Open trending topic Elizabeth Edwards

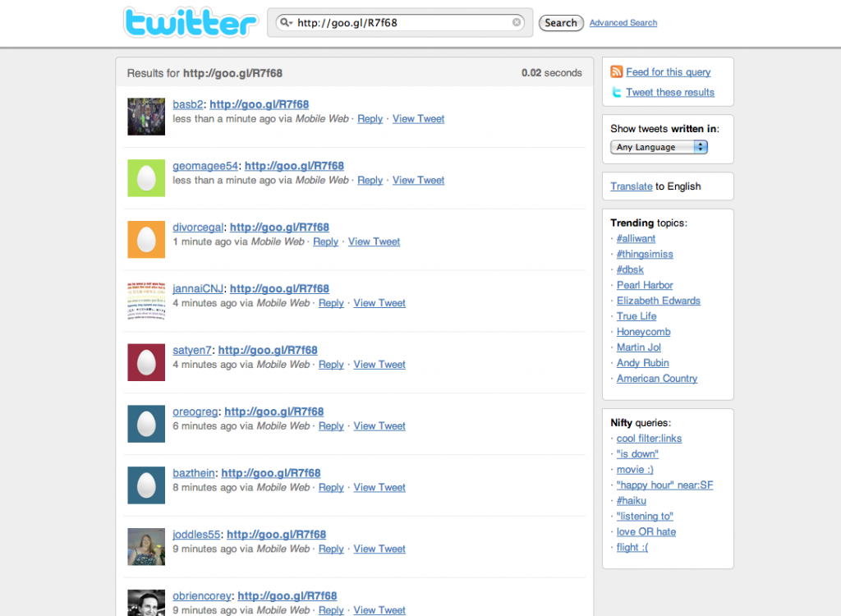[x=659, y=301]
